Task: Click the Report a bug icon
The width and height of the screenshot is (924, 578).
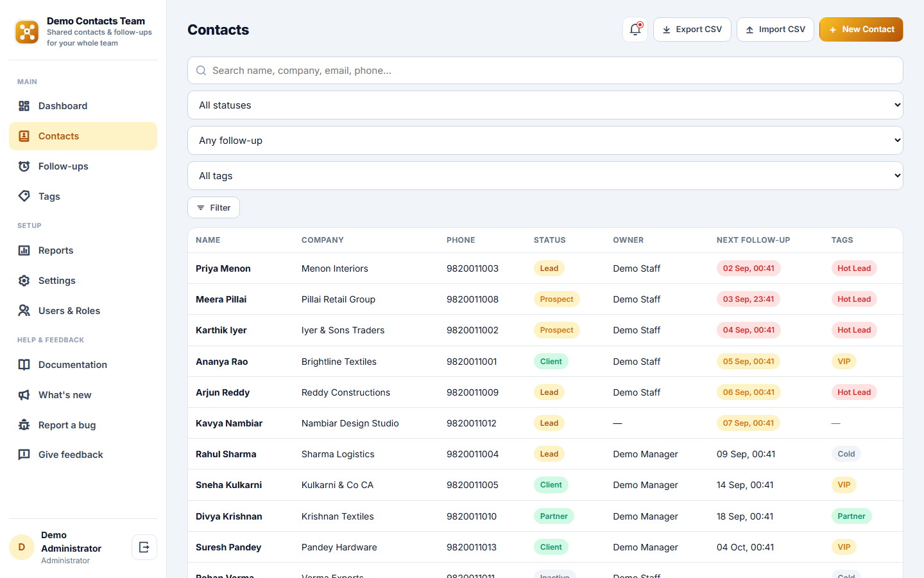Action: click(24, 425)
